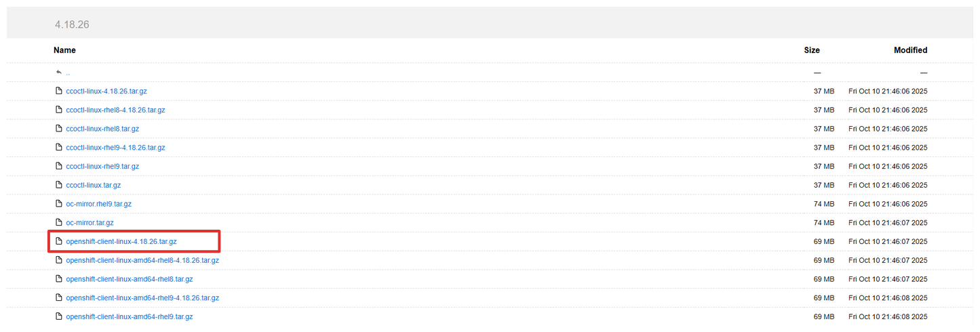The image size is (980, 332).
Task: Download openshift-client-linux-amd64-rhel8-4.18.26.tar.gz
Action: pos(142,260)
